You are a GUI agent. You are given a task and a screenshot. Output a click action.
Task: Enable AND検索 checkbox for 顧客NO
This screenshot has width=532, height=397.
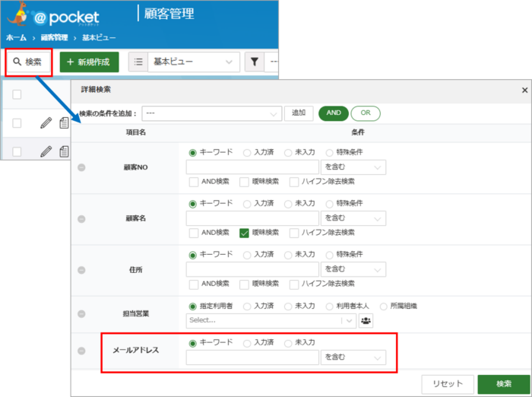[x=194, y=182]
